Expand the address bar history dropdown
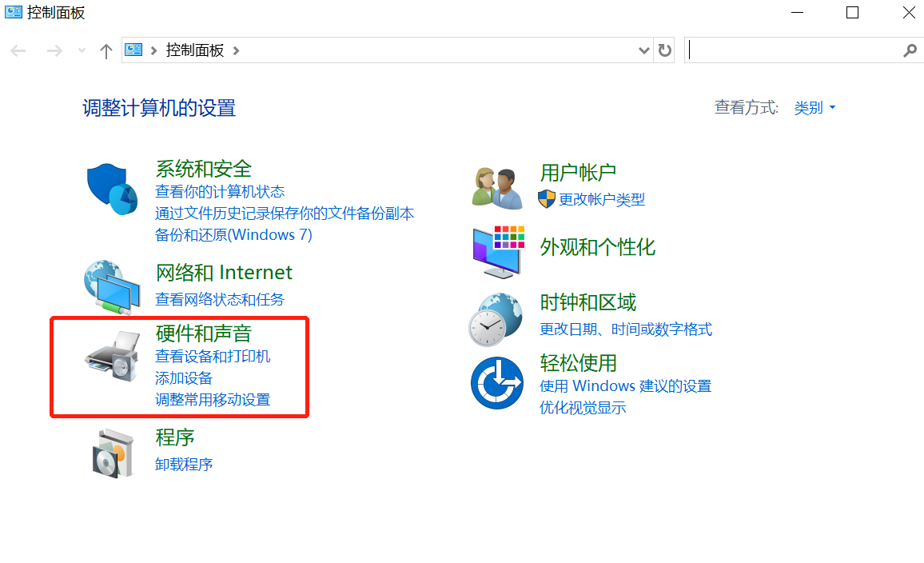The width and height of the screenshot is (924, 563). pos(644,50)
